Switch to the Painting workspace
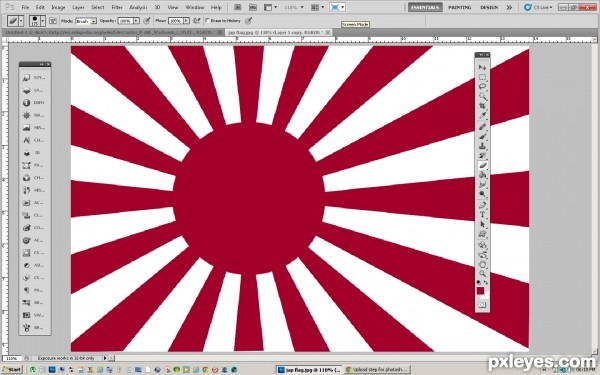Screen dimensions: 600x375 pos(460,7)
